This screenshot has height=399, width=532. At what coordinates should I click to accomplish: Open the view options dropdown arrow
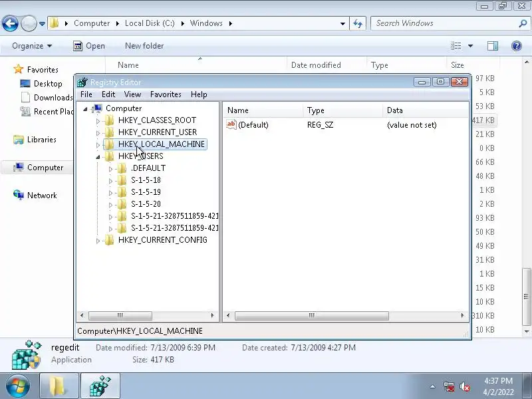470,46
